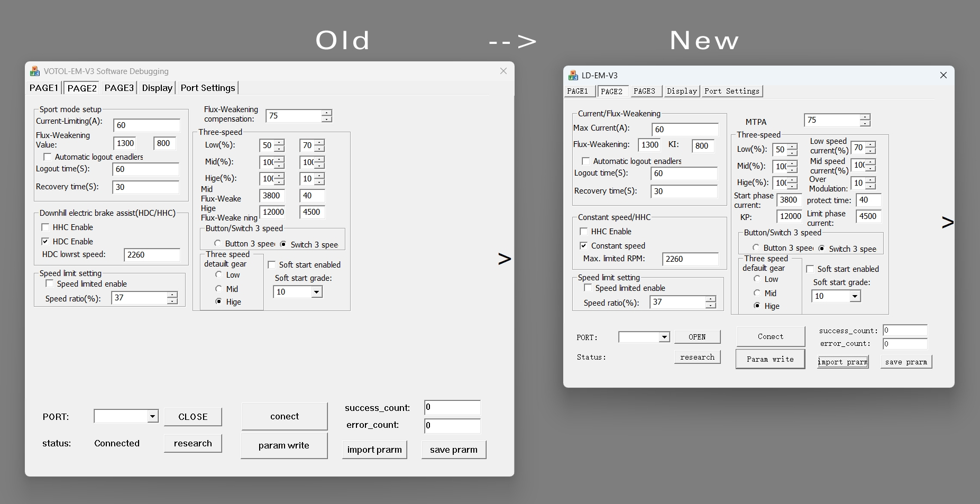
Task: Click CLOSE port button in VOTOL window
Action: pyautogui.click(x=193, y=417)
